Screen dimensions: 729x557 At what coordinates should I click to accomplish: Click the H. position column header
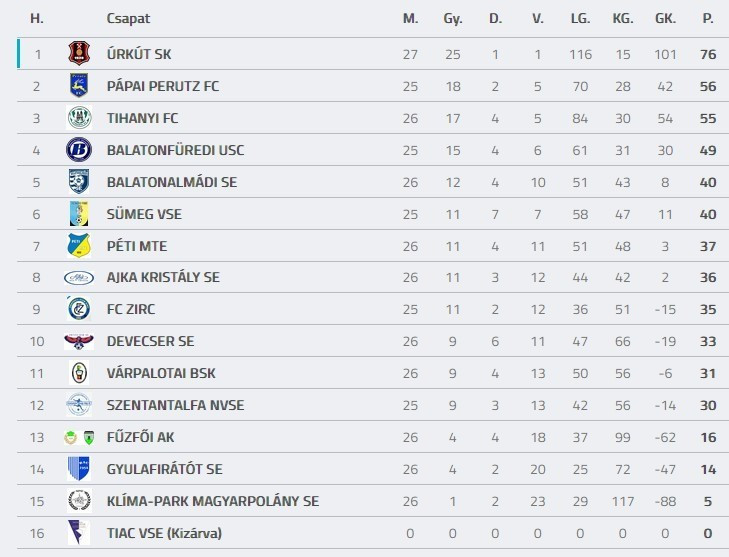click(37, 18)
